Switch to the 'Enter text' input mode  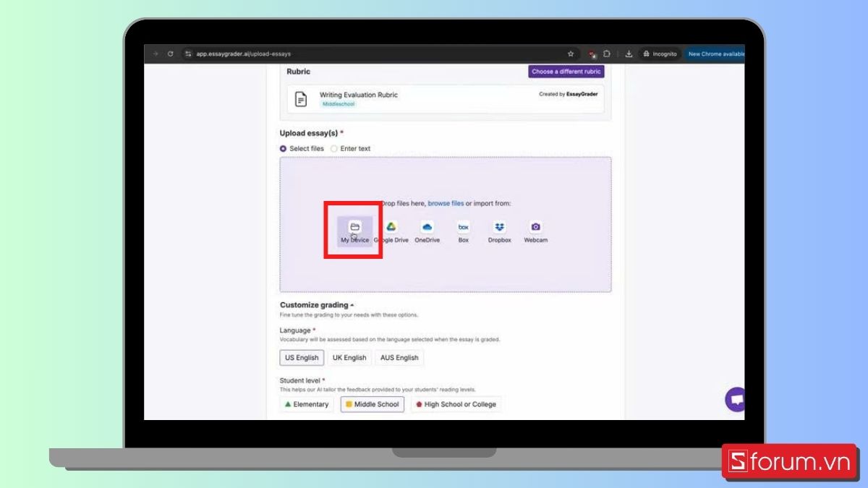[x=334, y=148]
